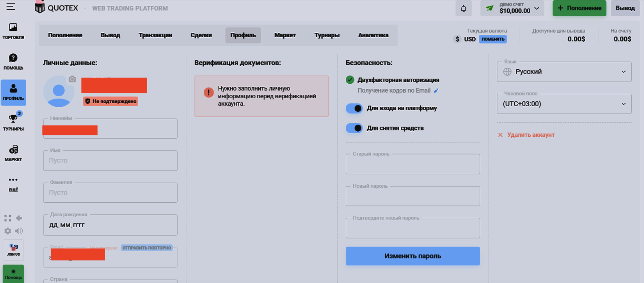Open the Help sidebar section
644x283 pixels.
[13, 62]
